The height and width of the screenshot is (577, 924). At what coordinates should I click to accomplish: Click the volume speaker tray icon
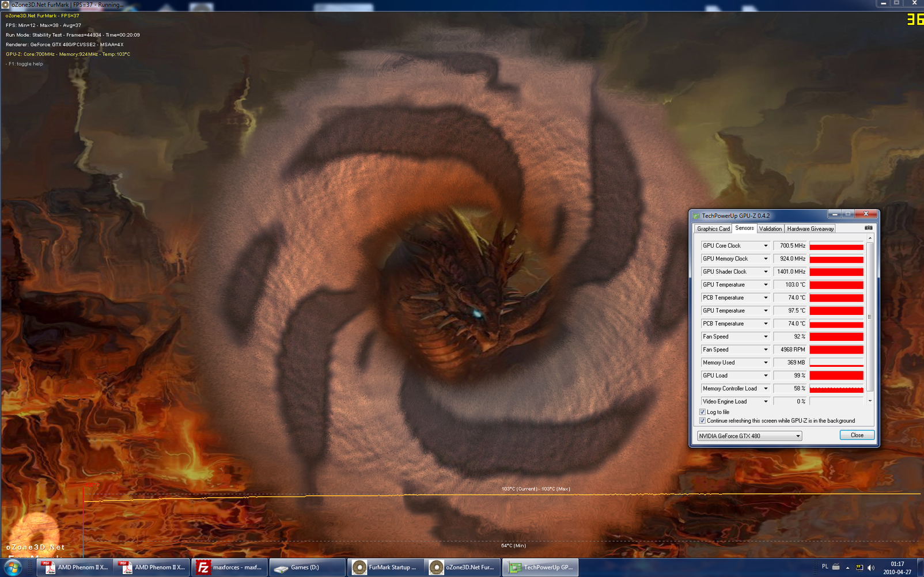click(871, 567)
